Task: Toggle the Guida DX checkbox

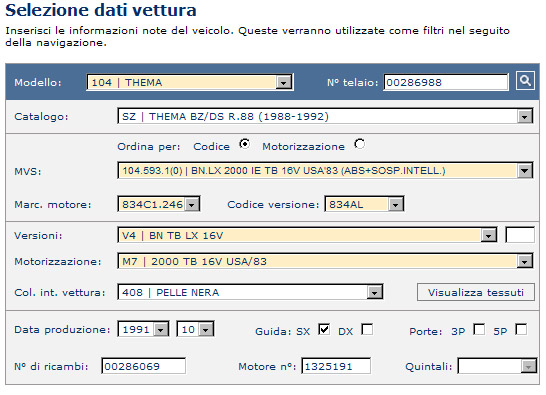Action: pyautogui.click(x=367, y=329)
